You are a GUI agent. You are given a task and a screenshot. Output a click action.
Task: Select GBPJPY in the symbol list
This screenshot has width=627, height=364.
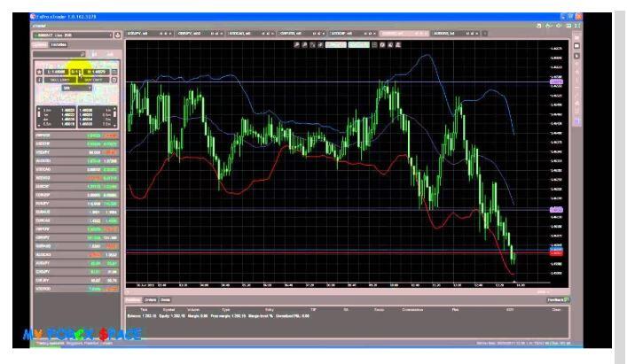76,237
